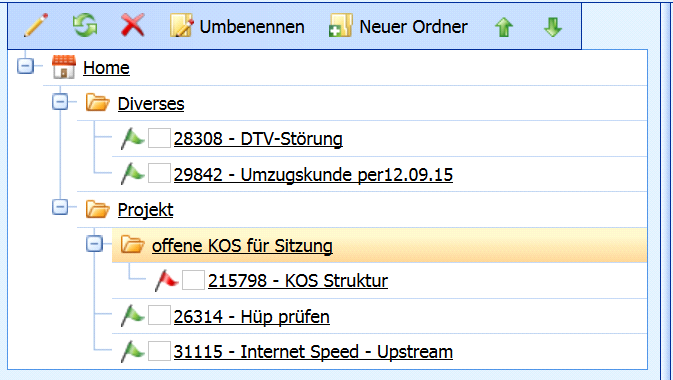Open the 26314 - Hüp prüfen link
The width and height of the screenshot is (673, 380).
click(x=252, y=317)
